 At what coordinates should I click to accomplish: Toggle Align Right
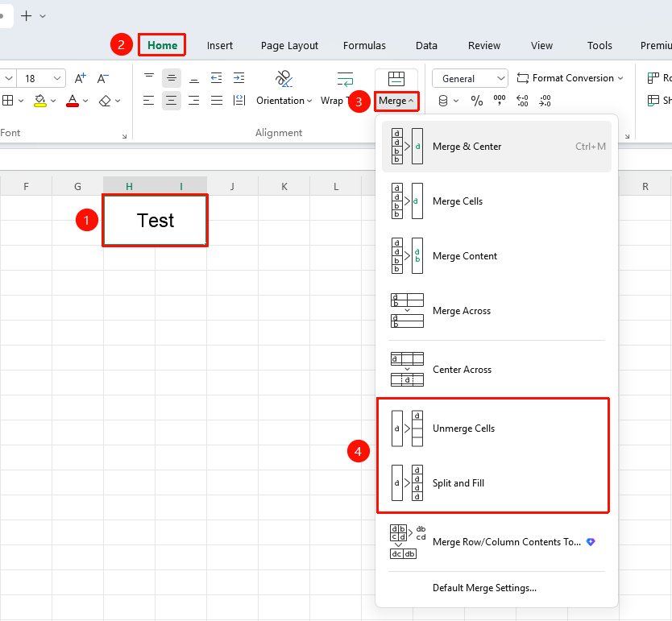(x=194, y=101)
